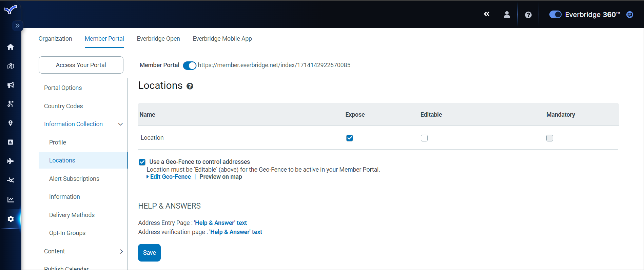Open the header help question mark
644x270 pixels.
coord(528,15)
